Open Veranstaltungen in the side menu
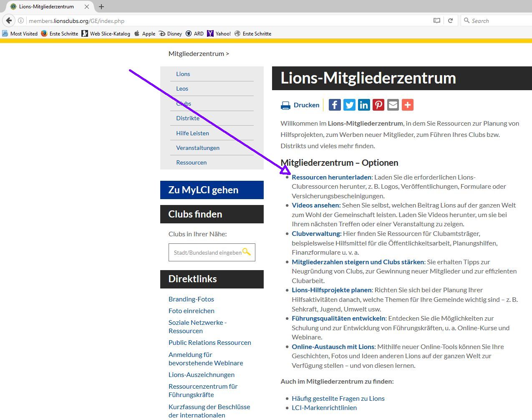 pyautogui.click(x=198, y=148)
